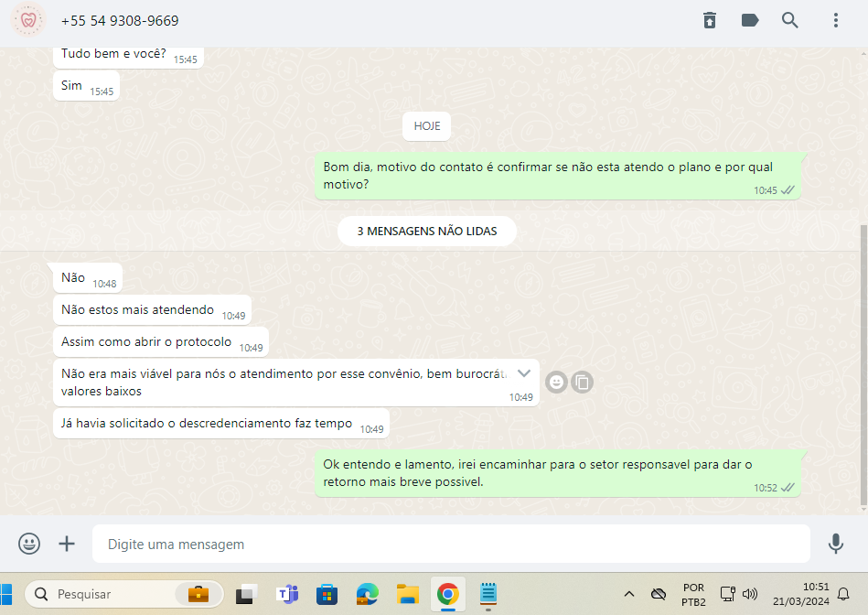The height and width of the screenshot is (615, 868).
Task: Click the copy icon beside hovered message
Action: pos(582,383)
